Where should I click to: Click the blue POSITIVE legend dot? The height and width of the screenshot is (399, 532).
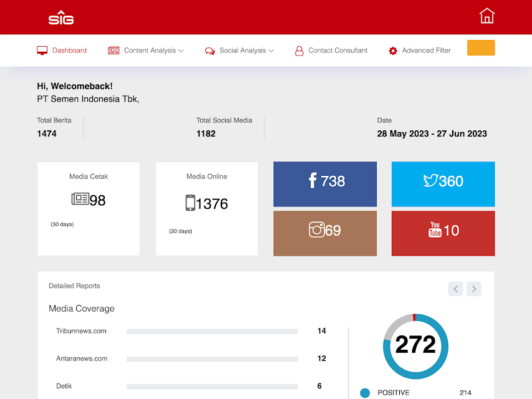[x=365, y=393]
